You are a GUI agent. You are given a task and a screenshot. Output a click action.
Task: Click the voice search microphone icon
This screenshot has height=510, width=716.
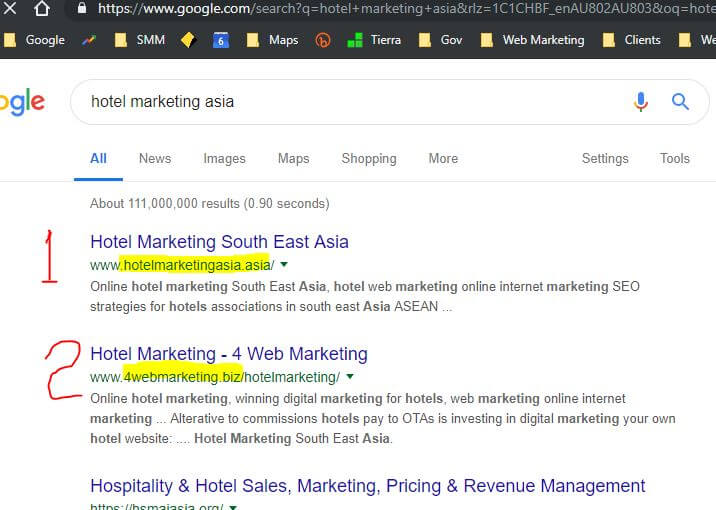(x=641, y=101)
